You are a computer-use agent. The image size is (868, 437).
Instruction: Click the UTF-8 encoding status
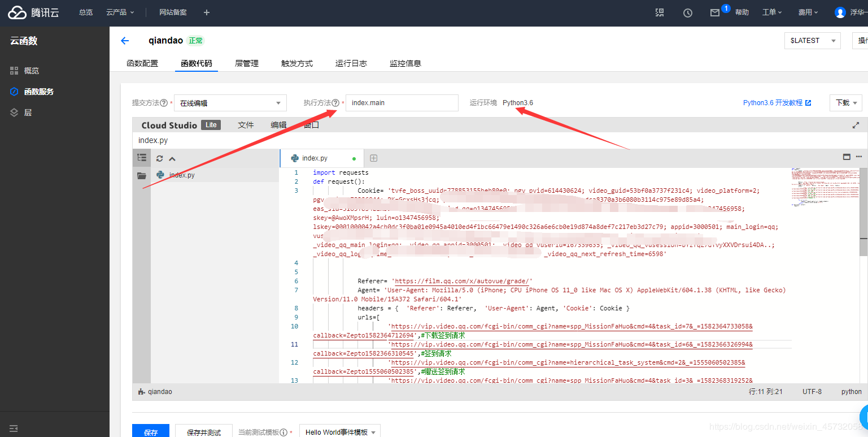click(812, 392)
